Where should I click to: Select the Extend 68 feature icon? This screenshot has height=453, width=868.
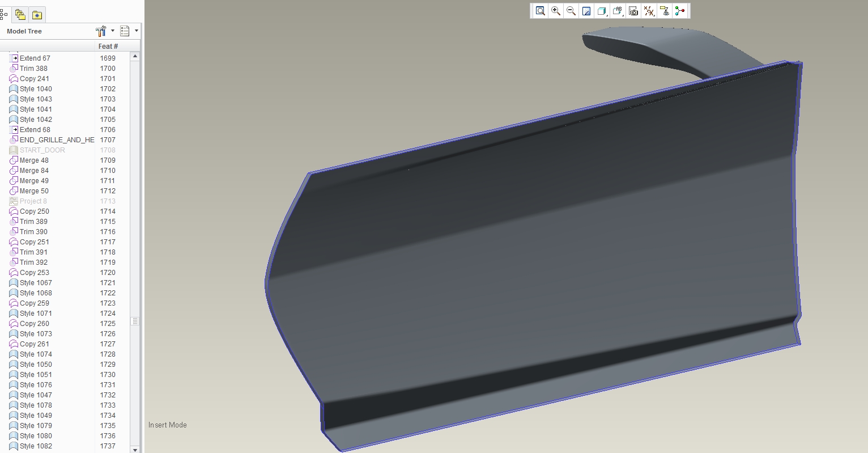coord(14,130)
